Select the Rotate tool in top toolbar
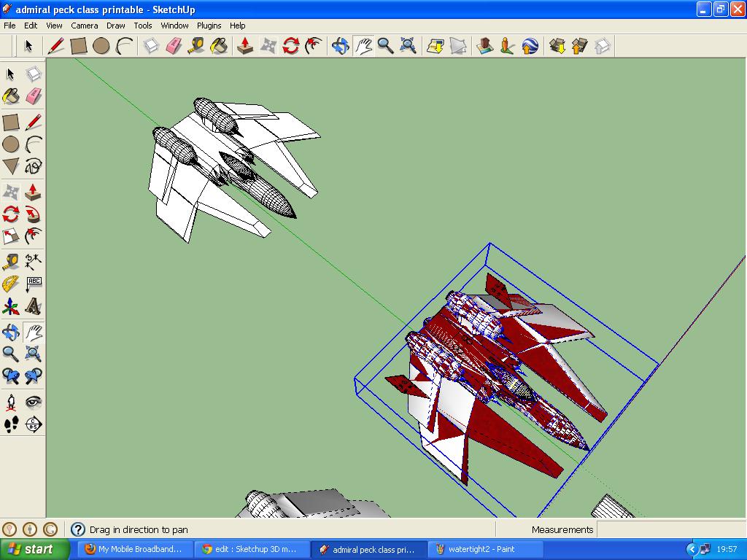The height and width of the screenshot is (560, 747). [x=291, y=46]
